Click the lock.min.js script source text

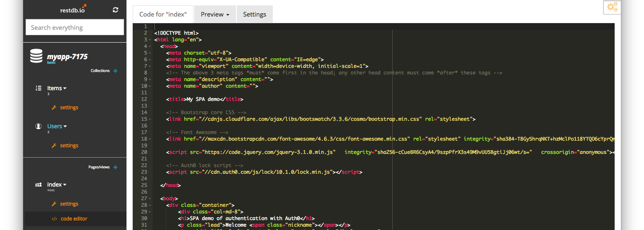(x=267, y=172)
